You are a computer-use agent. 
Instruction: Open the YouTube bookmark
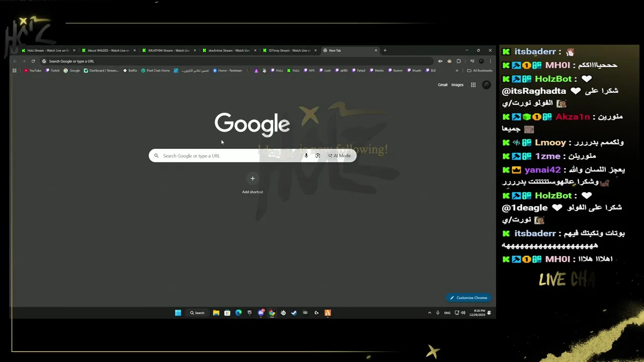pyautogui.click(x=33, y=70)
